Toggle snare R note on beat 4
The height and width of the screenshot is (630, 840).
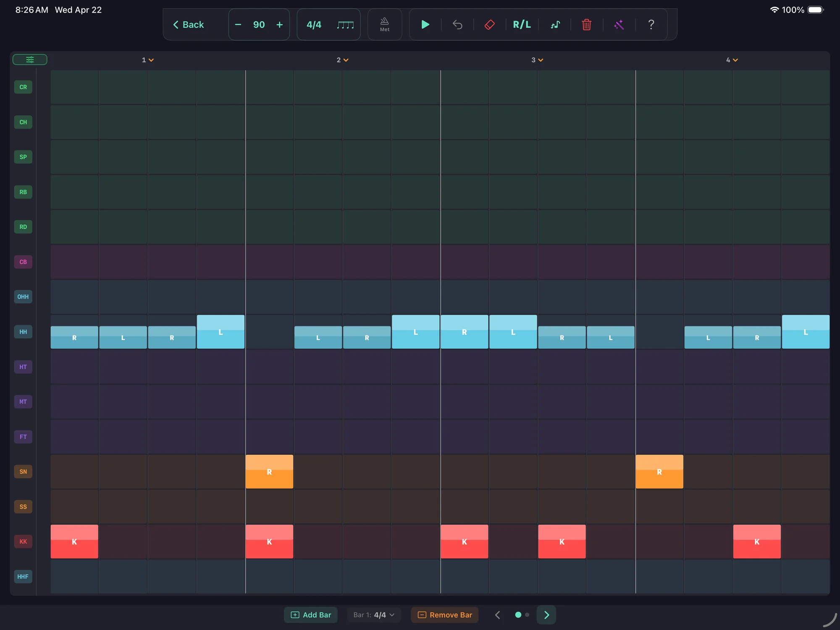[659, 472]
